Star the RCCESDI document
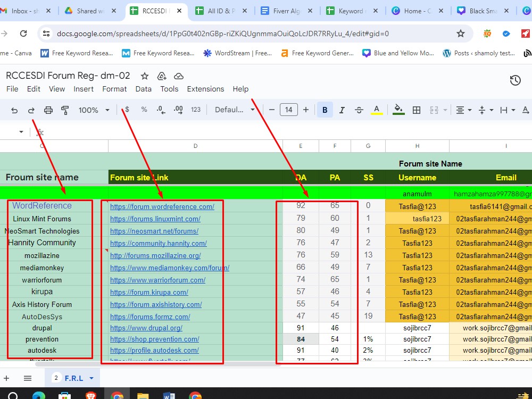Viewport: 532px width, 399px height. (145, 76)
